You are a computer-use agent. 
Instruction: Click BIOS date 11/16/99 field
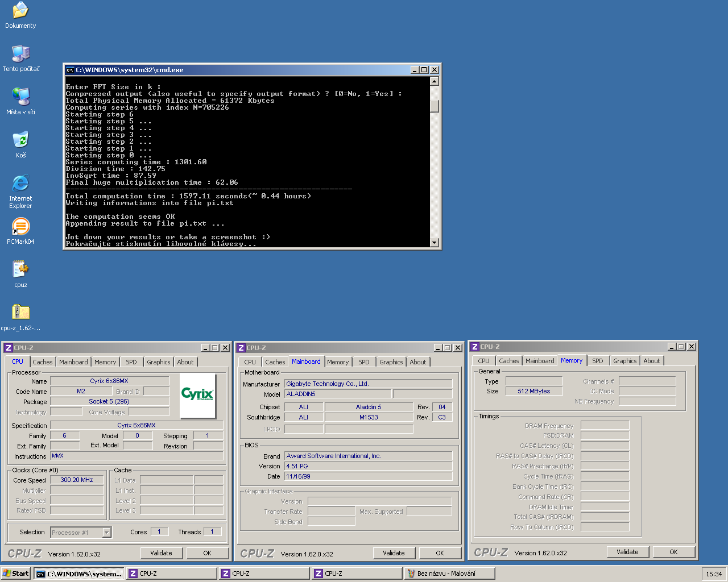(369, 476)
